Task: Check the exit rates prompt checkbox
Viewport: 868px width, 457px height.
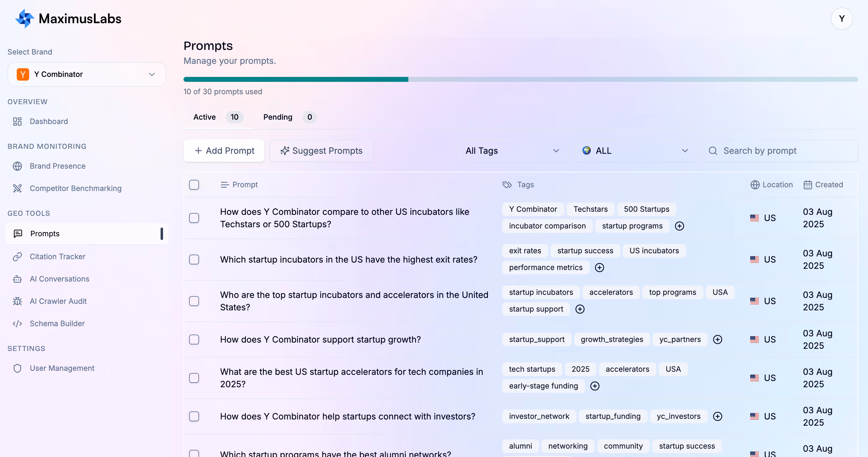Action: [194, 260]
